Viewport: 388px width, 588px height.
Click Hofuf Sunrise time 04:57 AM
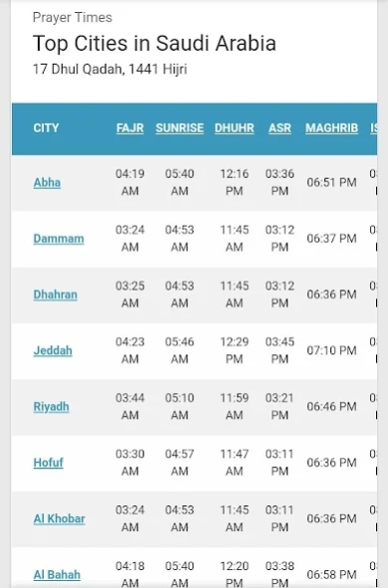(x=179, y=463)
